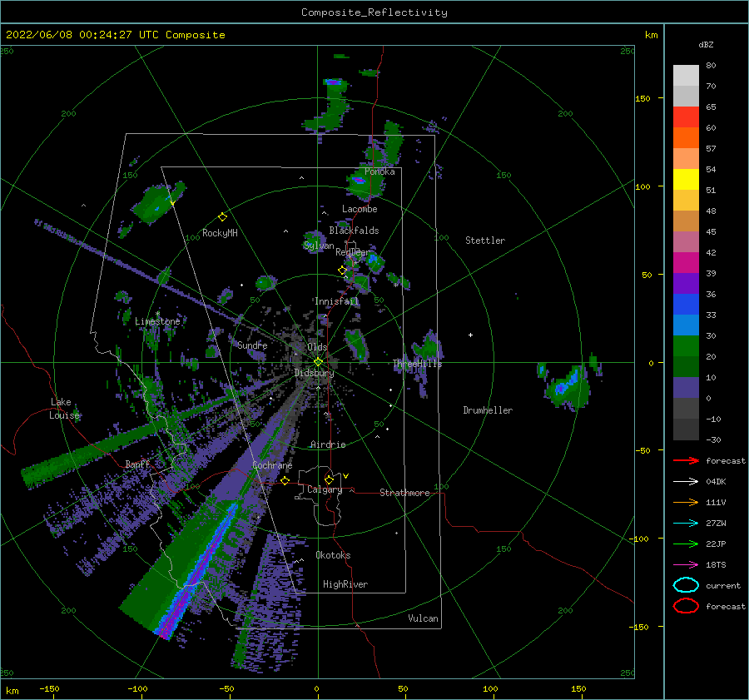Click the Olds label near center
This screenshot has width=749, height=700.
[x=317, y=347]
